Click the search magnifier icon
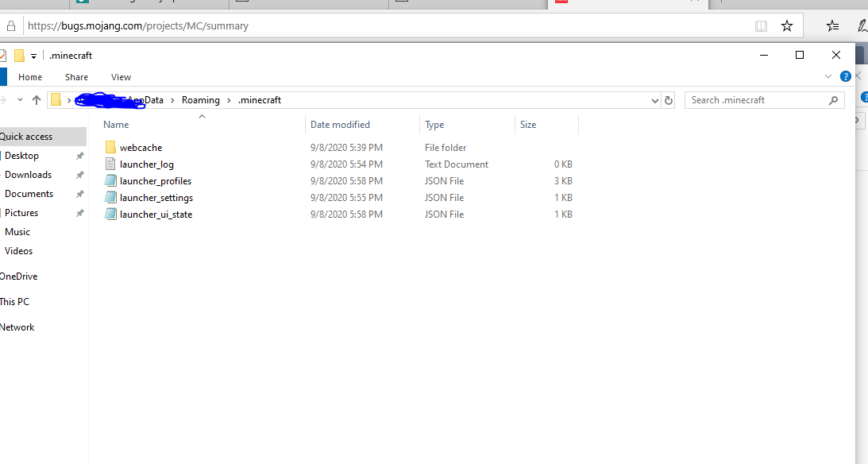The height and width of the screenshot is (464, 868). point(833,100)
